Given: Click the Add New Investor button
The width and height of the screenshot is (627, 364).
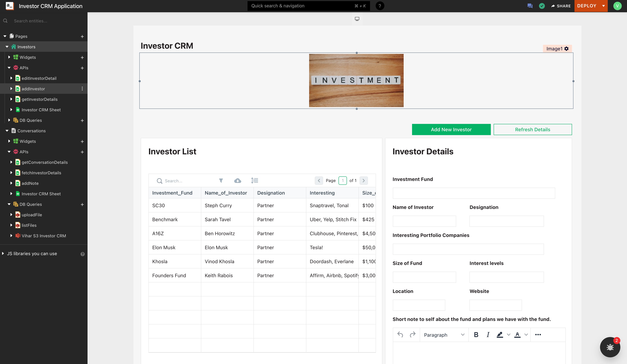Looking at the screenshot, I should [x=451, y=130].
